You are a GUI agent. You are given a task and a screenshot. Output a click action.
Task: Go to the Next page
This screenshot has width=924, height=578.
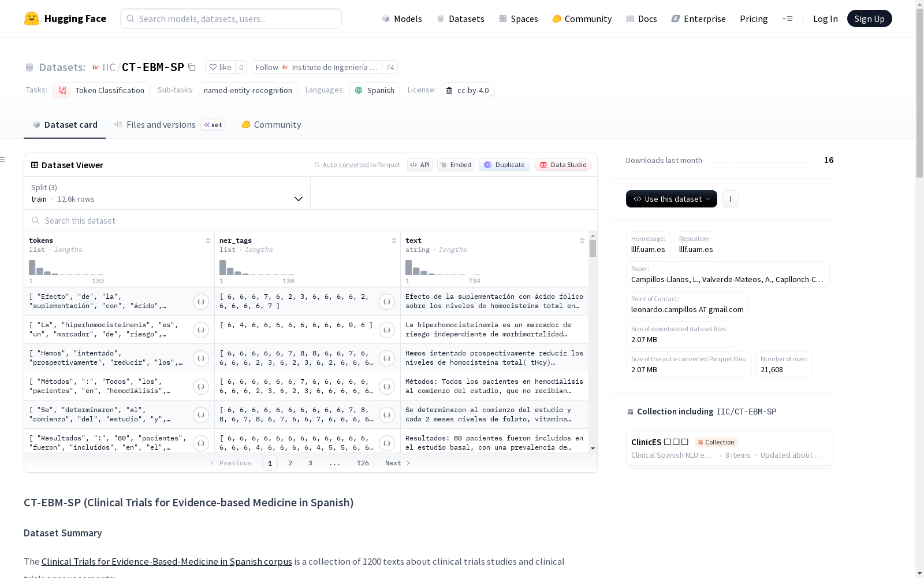click(398, 463)
